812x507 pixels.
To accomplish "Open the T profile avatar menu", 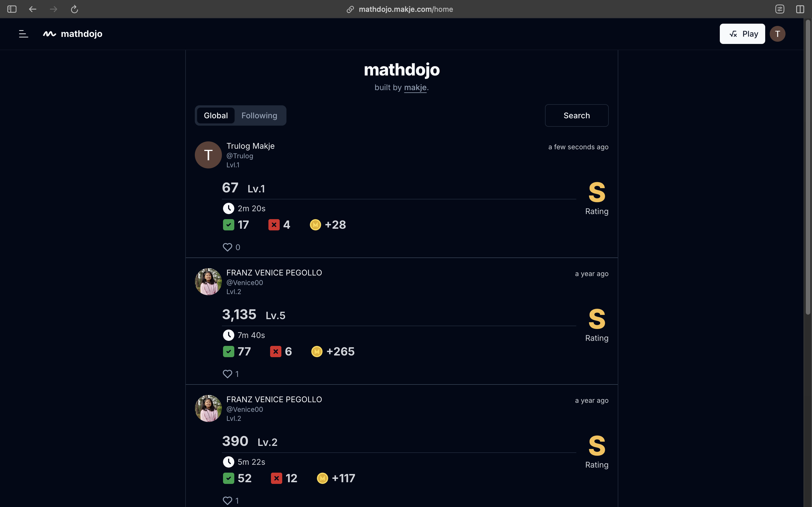I will pyautogui.click(x=777, y=34).
